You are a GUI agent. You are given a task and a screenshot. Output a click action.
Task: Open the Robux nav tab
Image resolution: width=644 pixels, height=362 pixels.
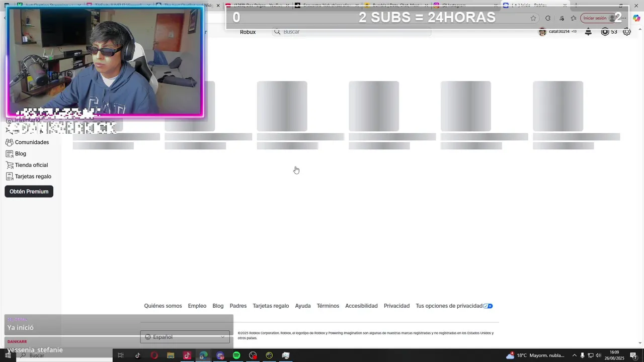[248, 32]
